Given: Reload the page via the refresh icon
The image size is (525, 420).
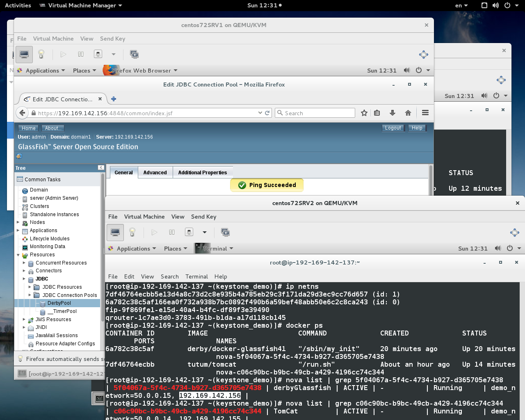Looking at the screenshot, I should click(267, 113).
